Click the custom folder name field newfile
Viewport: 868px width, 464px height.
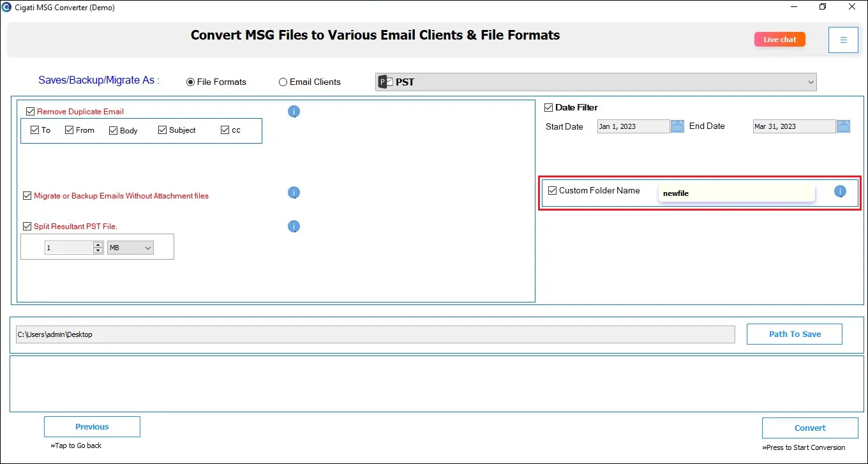click(x=737, y=193)
